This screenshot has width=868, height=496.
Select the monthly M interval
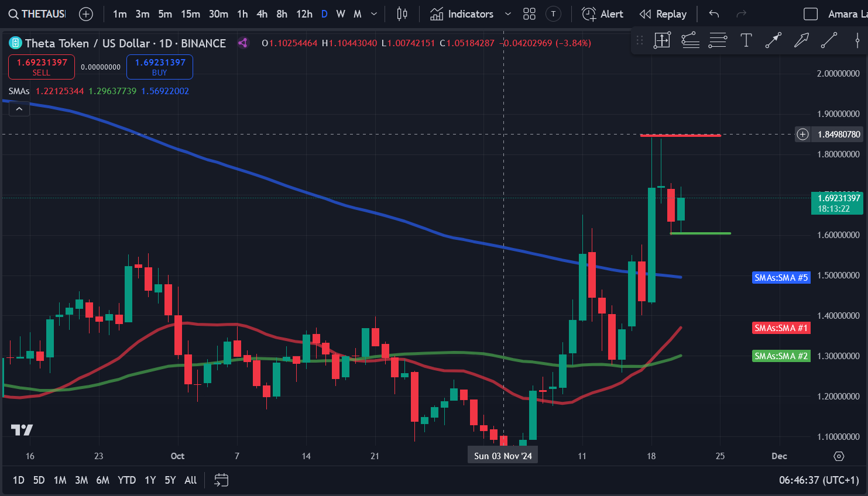coord(358,14)
